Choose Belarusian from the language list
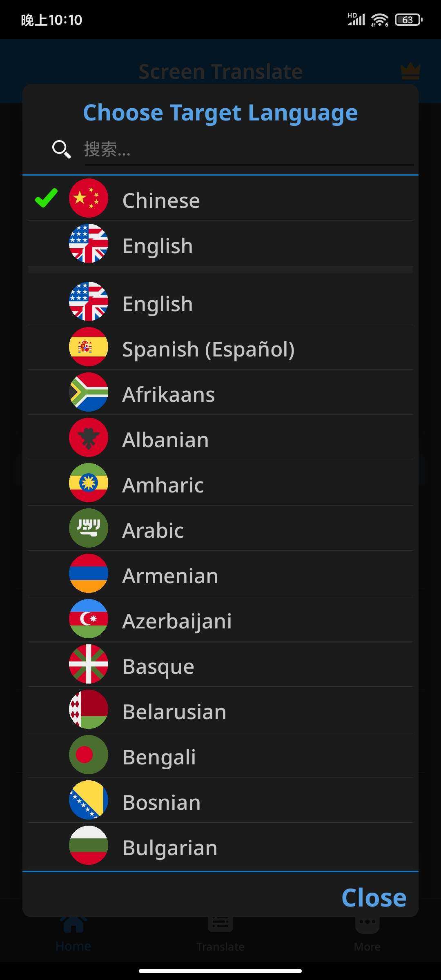Screen dimensions: 441x980 (x=220, y=710)
